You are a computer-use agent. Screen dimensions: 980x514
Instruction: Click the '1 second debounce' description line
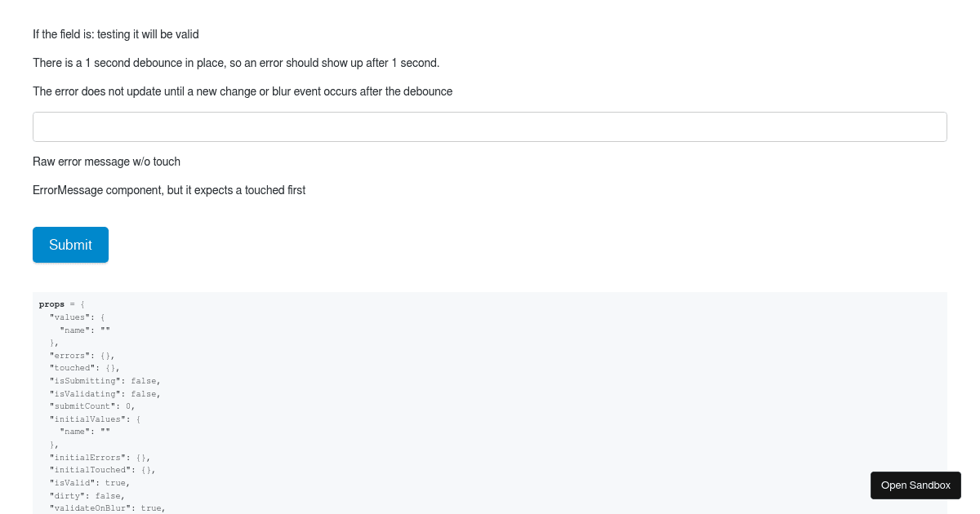coord(236,63)
